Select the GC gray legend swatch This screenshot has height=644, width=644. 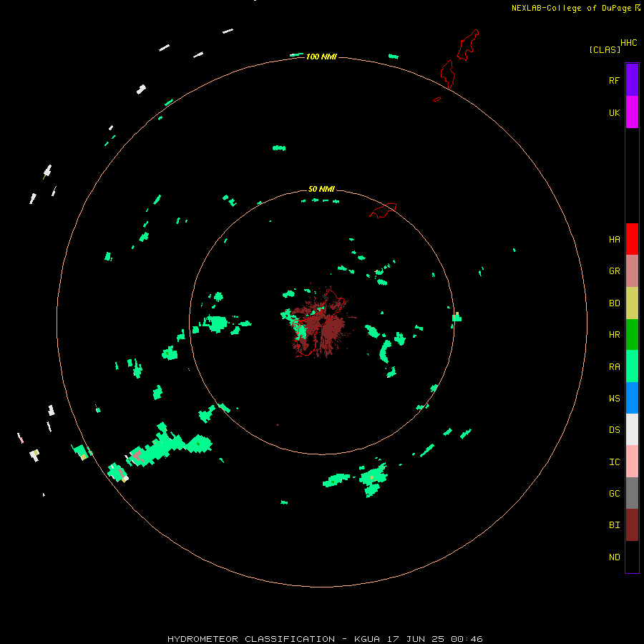pyautogui.click(x=632, y=493)
